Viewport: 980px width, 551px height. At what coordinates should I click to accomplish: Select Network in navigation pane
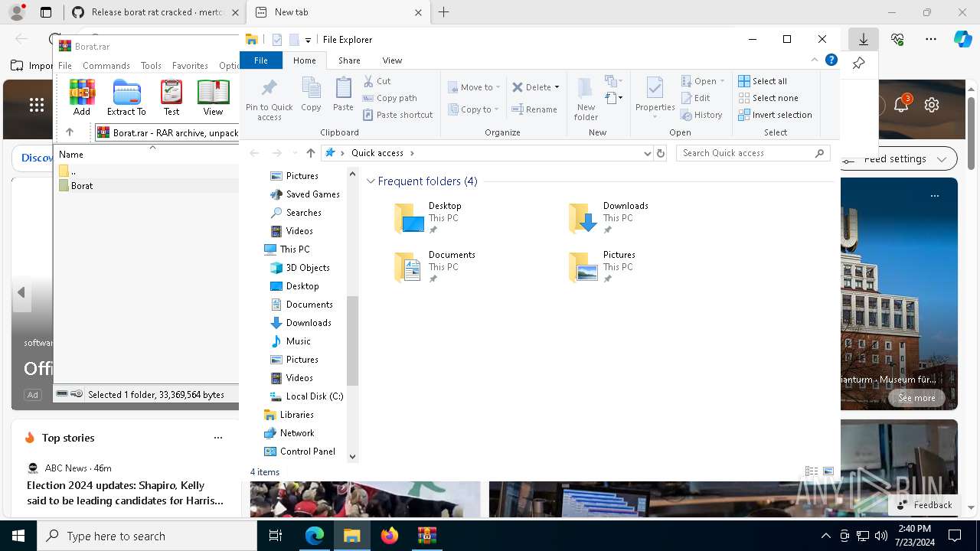click(x=289, y=433)
